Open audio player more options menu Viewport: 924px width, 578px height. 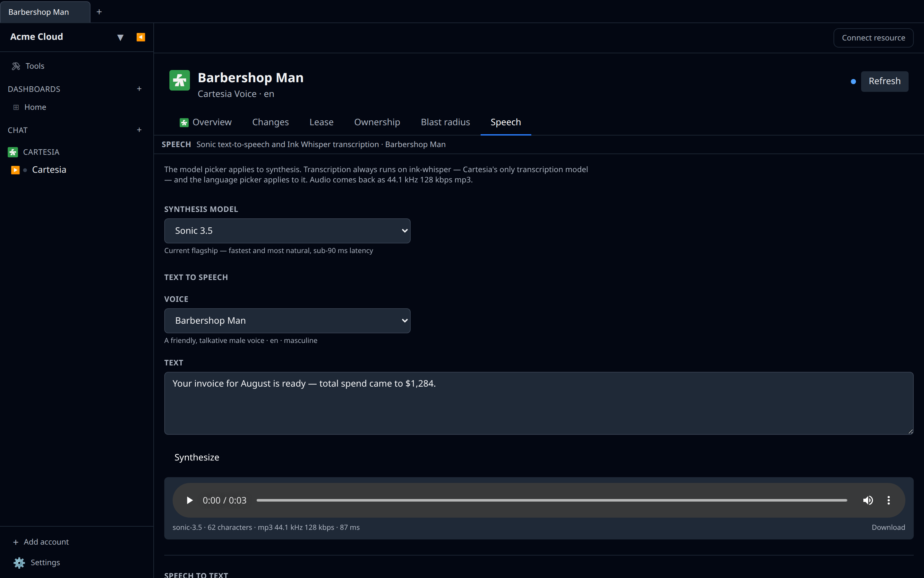coord(888,500)
